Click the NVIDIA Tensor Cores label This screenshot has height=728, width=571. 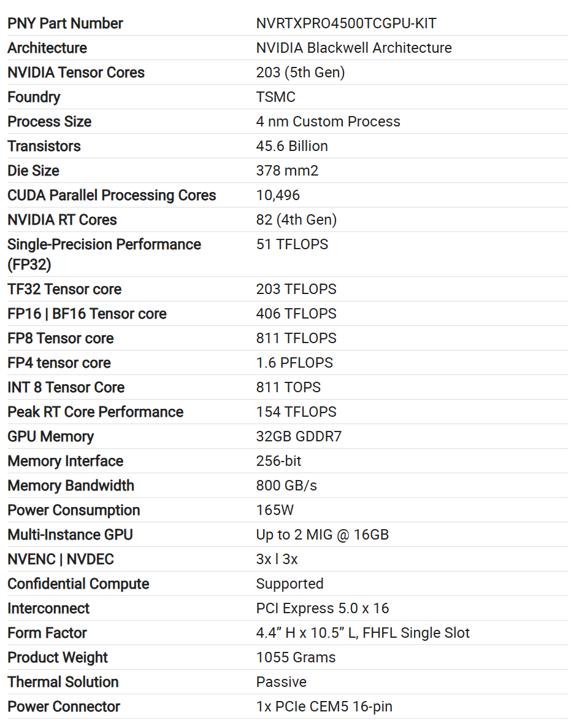point(76,72)
